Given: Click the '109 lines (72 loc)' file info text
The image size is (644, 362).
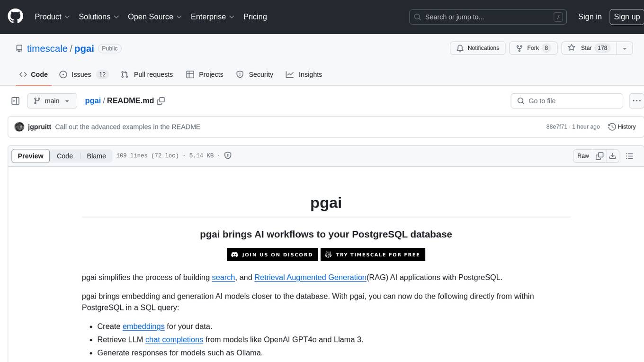Looking at the screenshot, I should (147, 156).
